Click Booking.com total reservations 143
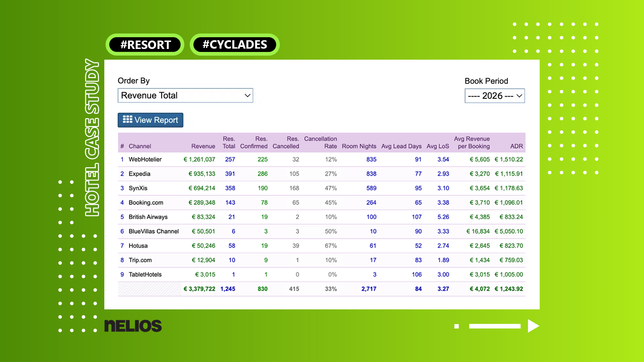Image resolution: width=644 pixels, height=362 pixels. 230,202
